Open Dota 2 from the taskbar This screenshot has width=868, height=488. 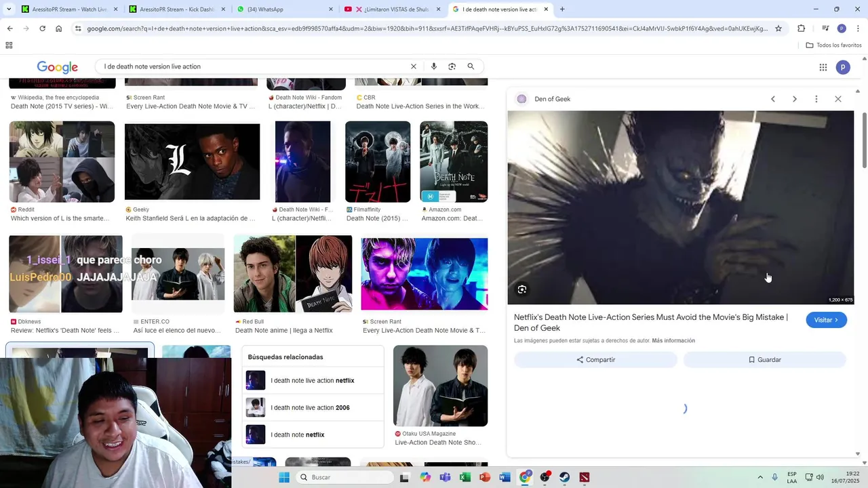click(585, 477)
